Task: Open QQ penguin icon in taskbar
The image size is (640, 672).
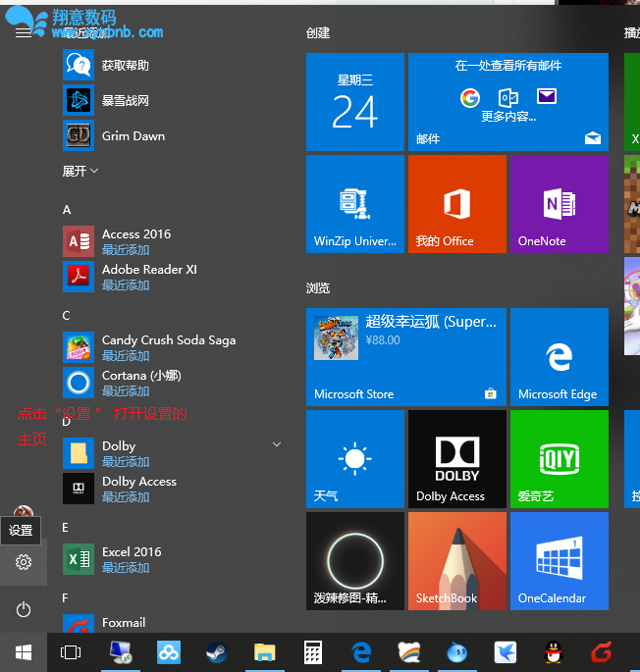Action: 554,652
